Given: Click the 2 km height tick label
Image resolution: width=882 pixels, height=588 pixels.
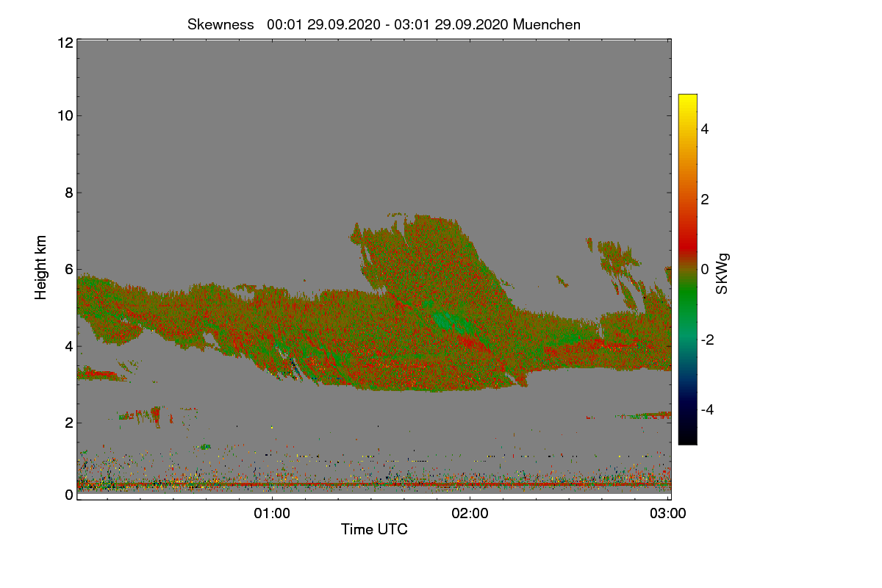Looking at the screenshot, I should (69, 423).
